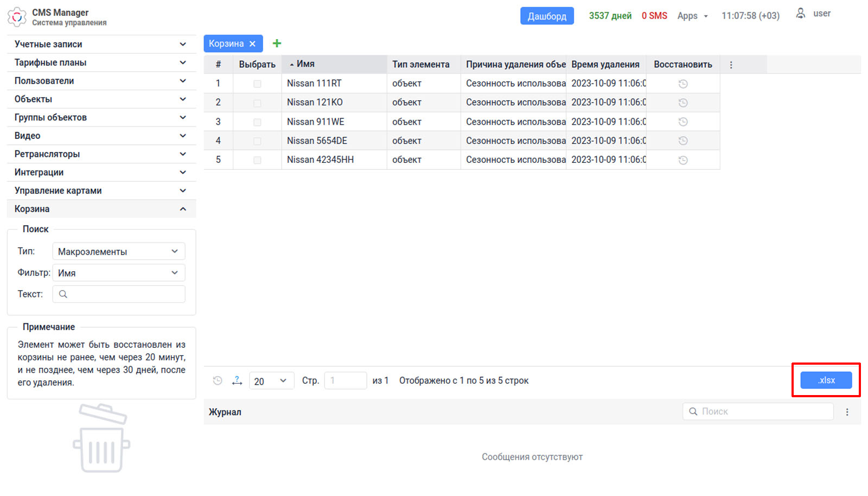The width and height of the screenshot is (868, 496).
Task: Open rows per page dropdown showing 20
Action: pyautogui.click(x=271, y=381)
